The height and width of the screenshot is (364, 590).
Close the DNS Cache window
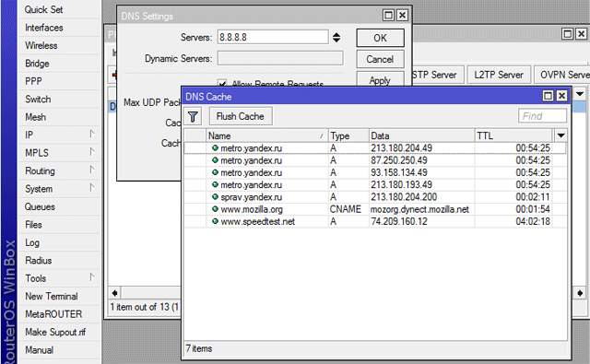[x=561, y=96]
